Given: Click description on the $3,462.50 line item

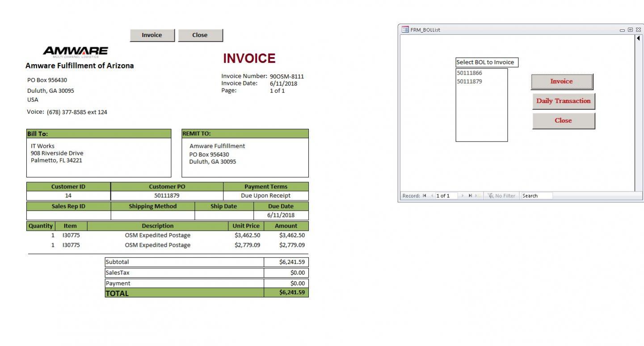Looking at the screenshot, I should tap(157, 235).
